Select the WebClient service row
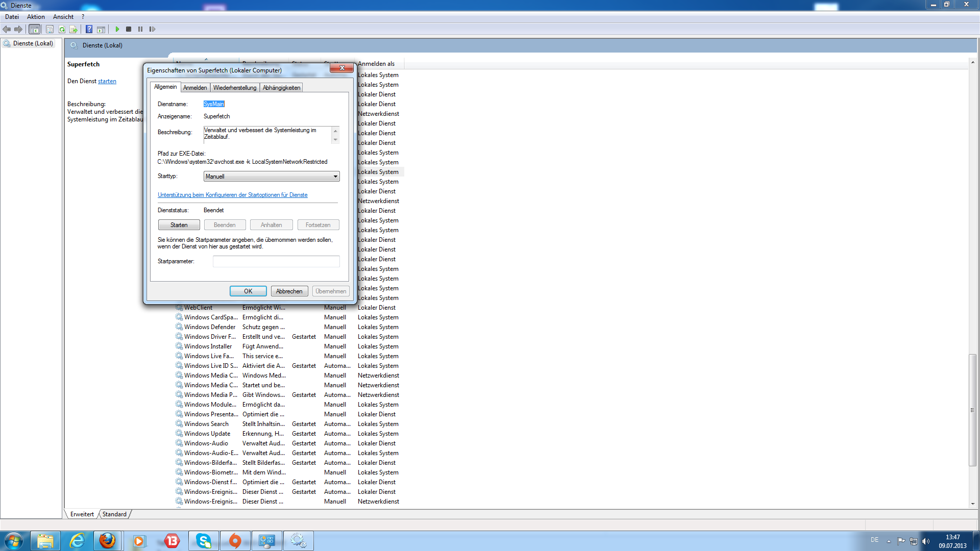 (x=290, y=308)
